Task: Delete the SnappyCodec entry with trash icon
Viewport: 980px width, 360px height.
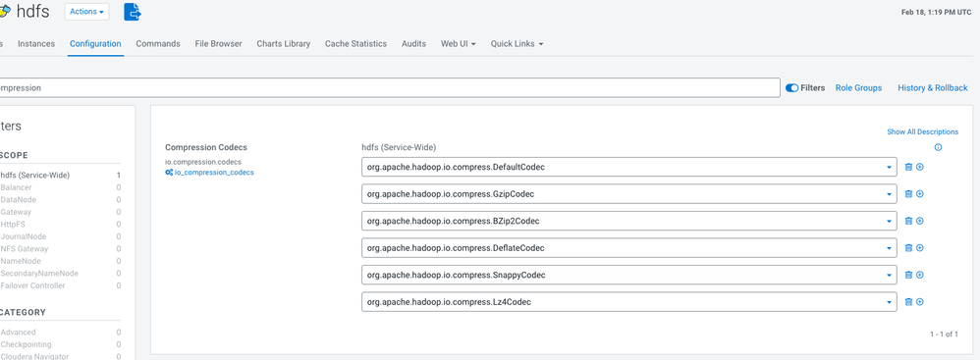Action: point(908,275)
